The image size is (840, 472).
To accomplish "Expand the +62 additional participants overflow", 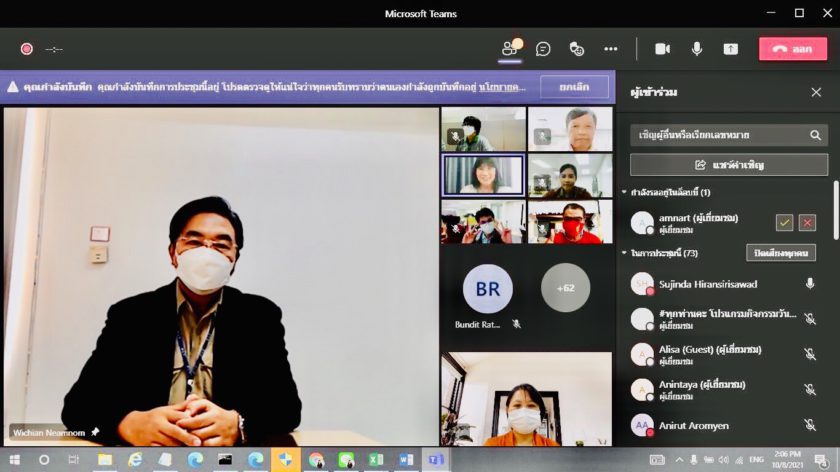I will [x=565, y=288].
